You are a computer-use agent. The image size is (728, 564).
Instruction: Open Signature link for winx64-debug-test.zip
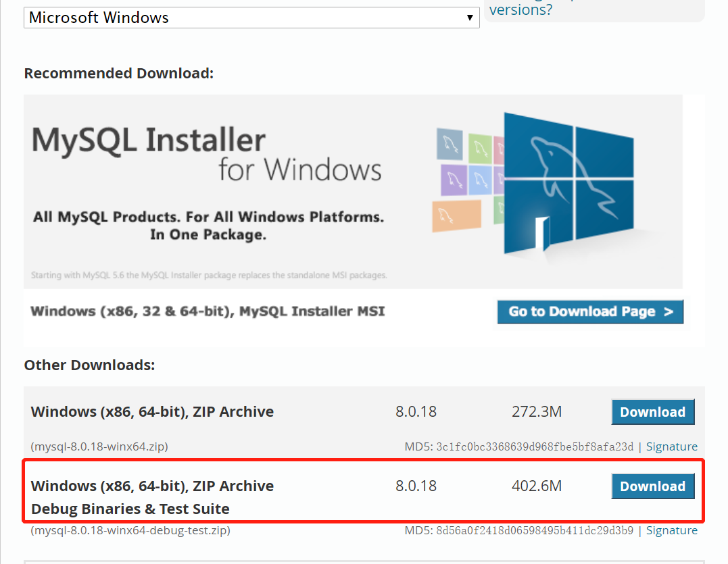[x=672, y=530]
